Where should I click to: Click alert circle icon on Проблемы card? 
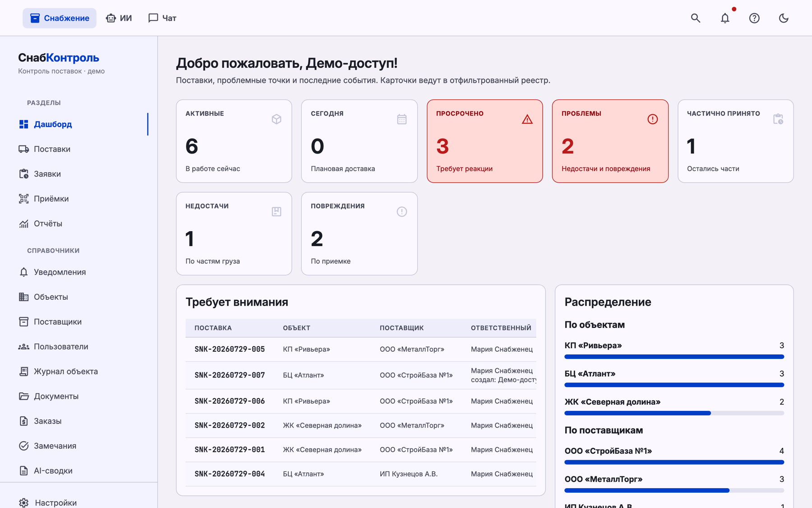(652, 119)
